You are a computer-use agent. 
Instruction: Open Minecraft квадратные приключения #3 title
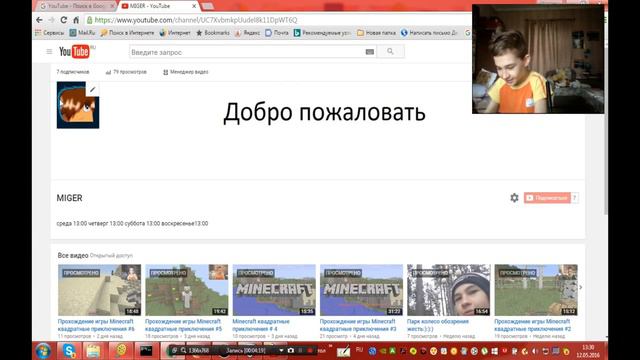pos(358,325)
